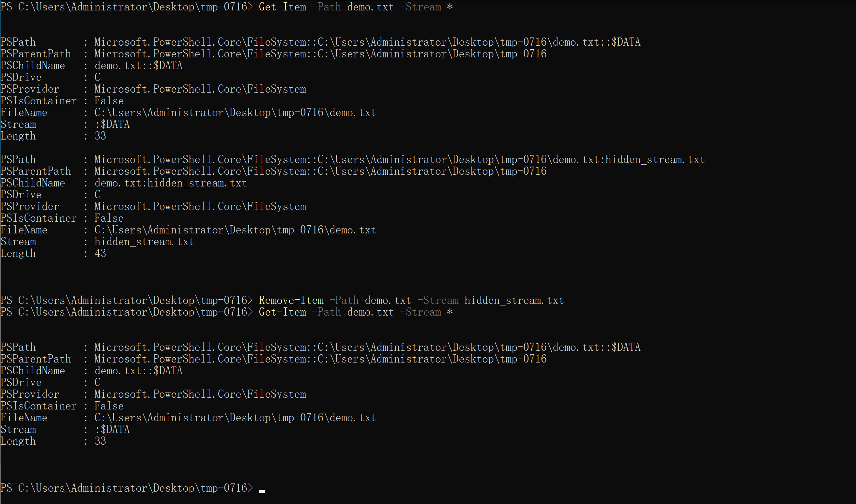Click the Get-Item command below Remove-Item line
The image size is (856, 504).
click(283, 312)
